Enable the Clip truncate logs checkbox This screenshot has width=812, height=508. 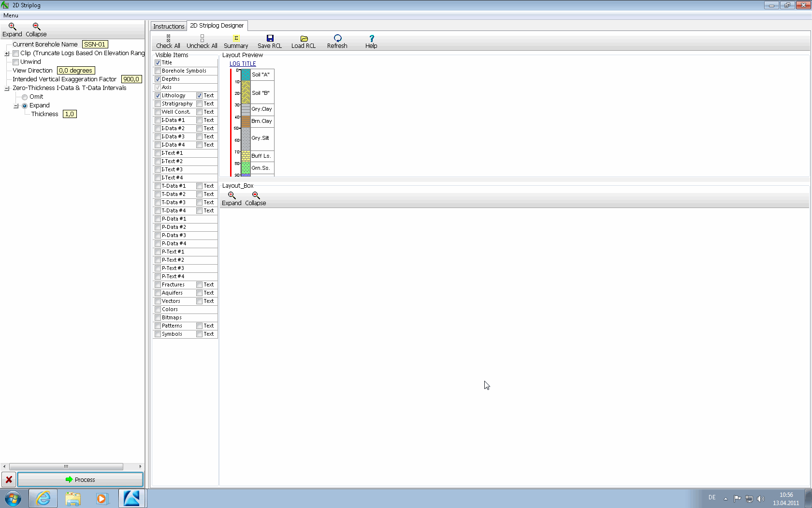[16, 53]
